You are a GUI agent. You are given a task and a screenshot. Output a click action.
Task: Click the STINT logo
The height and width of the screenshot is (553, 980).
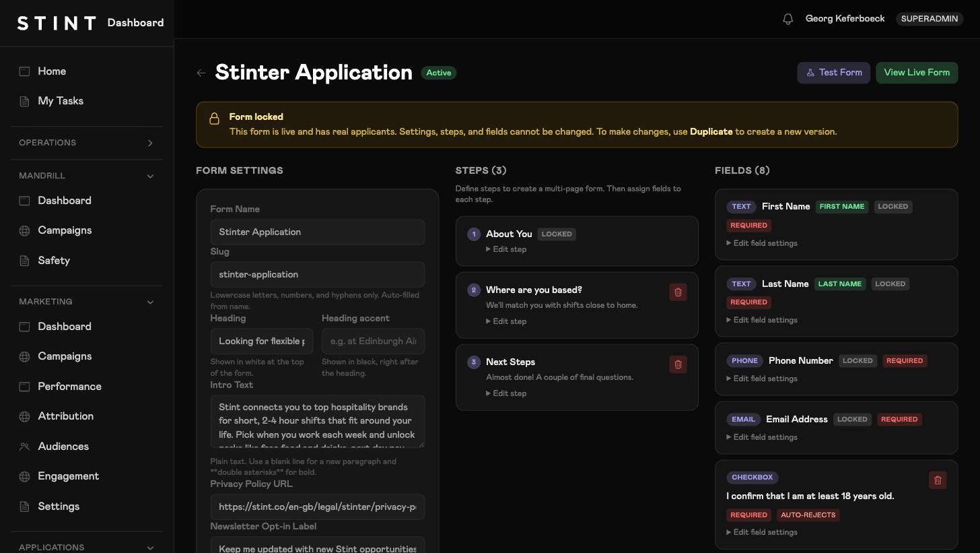point(57,23)
